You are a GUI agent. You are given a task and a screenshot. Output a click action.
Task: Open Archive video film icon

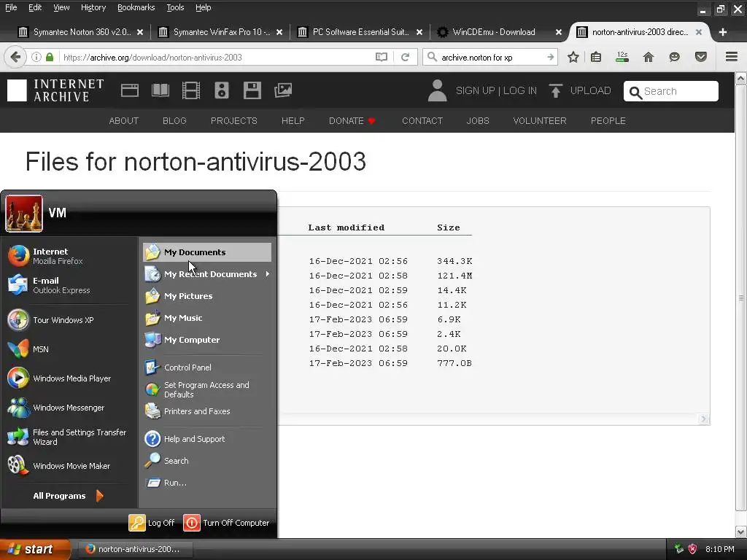click(191, 90)
